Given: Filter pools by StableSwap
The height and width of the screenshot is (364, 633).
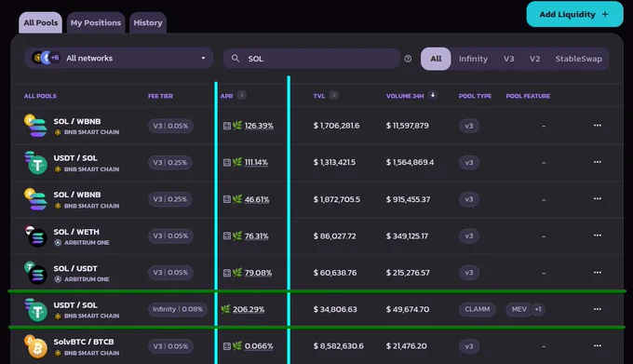Looking at the screenshot, I should point(578,59).
